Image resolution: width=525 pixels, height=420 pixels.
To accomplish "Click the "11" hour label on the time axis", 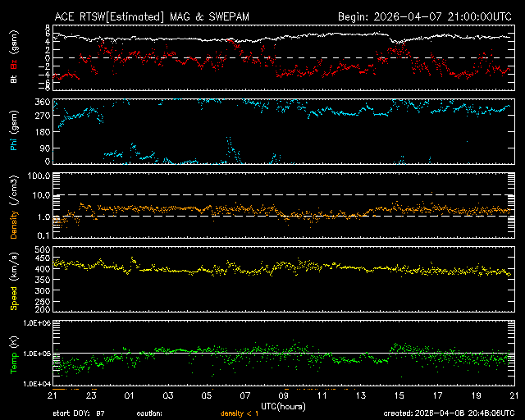I will tap(322, 396).
